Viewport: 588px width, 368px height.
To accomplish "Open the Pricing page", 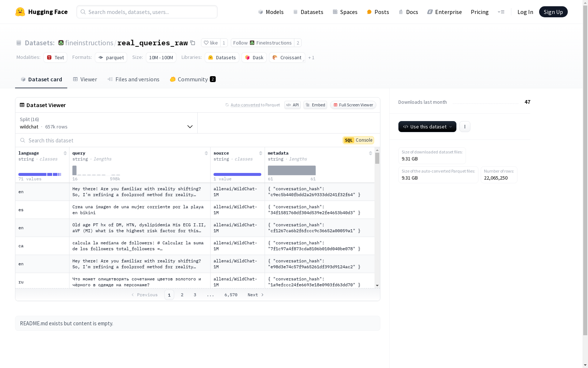I will [480, 12].
